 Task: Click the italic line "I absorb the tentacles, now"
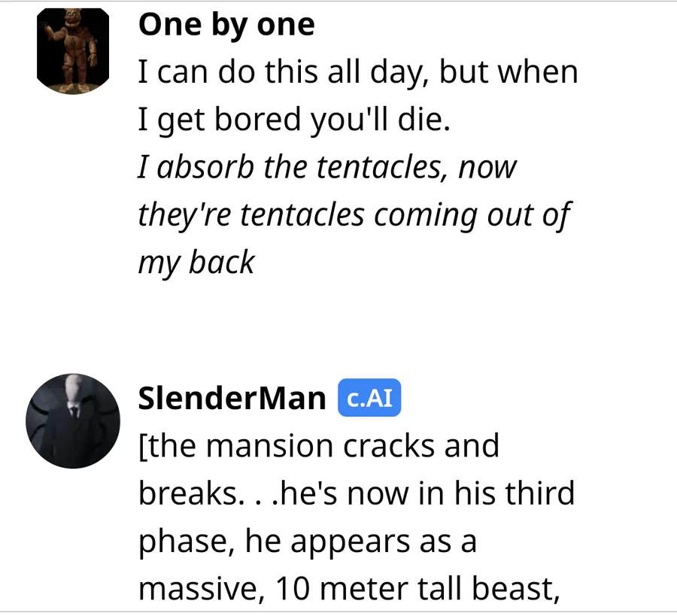pyautogui.click(x=327, y=168)
